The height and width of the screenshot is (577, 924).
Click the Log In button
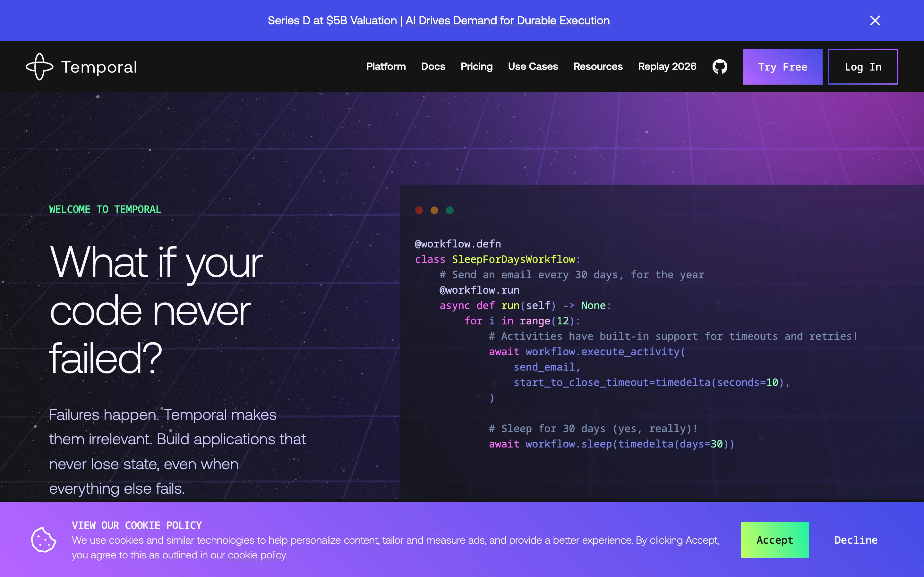tap(862, 67)
